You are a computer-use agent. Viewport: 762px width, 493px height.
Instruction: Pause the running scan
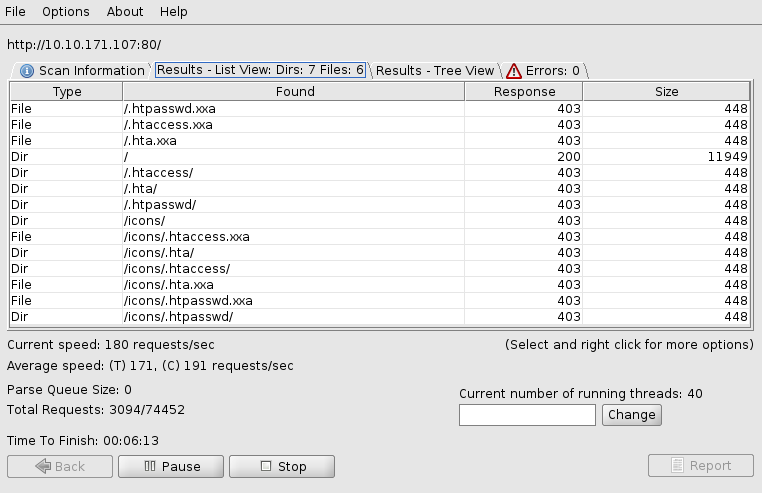pyautogui.click(x=171, y=466)
